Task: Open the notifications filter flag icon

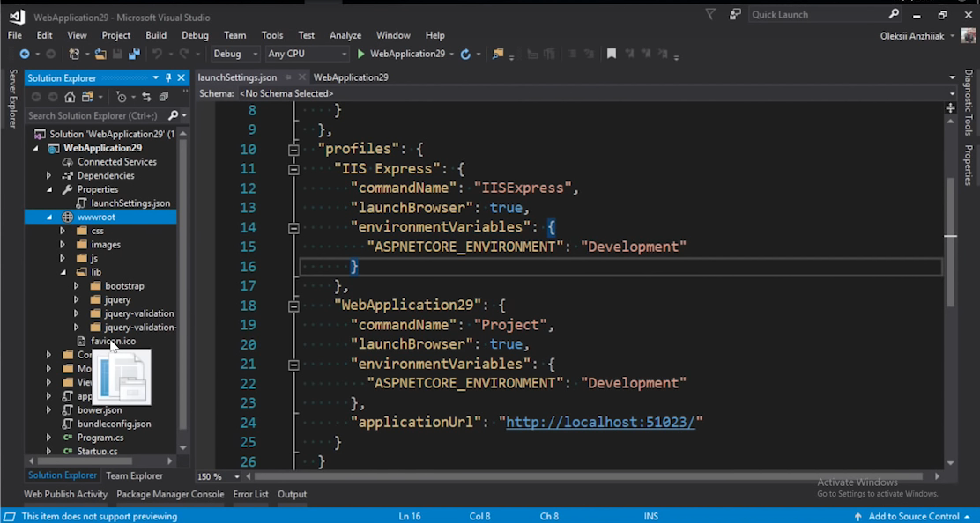Action: [x=710, y=14]
